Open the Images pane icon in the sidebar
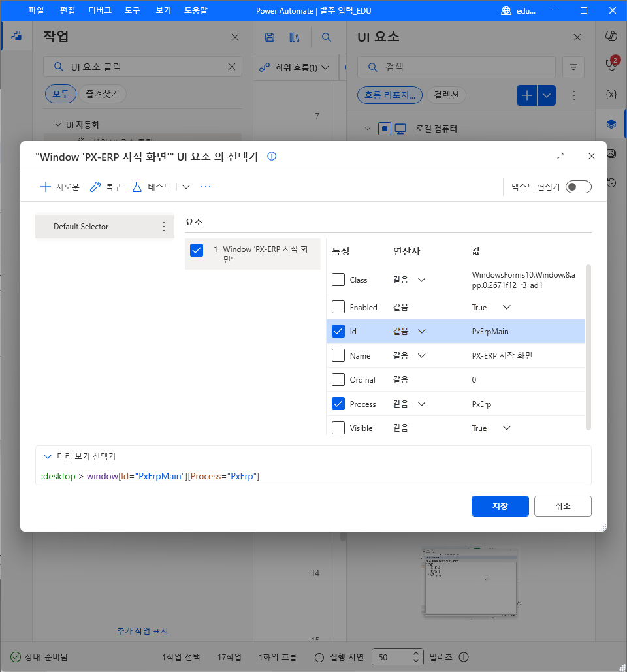The height and width of the screenshot is (672, 627). point(612,153)
